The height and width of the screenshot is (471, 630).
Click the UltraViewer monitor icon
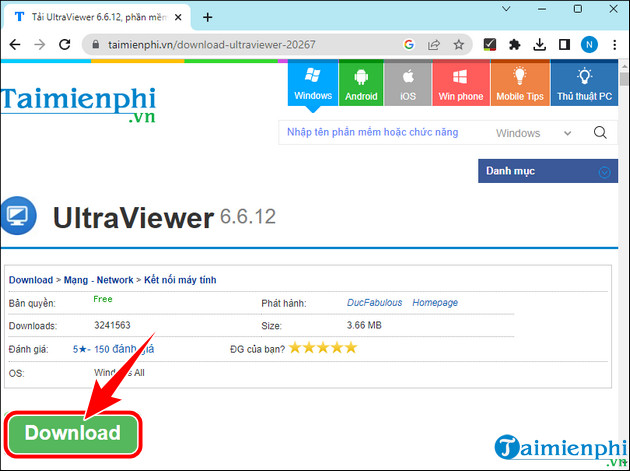coord(18,215)
